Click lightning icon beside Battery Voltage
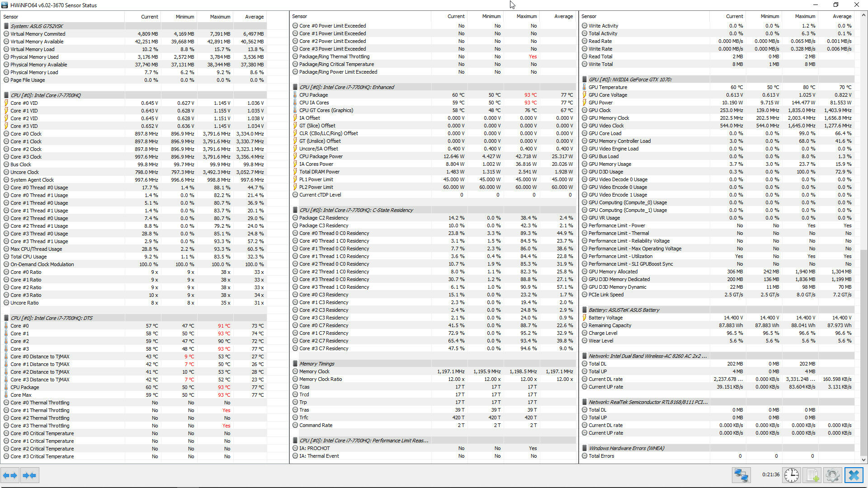The width and height of the screenshot is (868, 488). 585,318
